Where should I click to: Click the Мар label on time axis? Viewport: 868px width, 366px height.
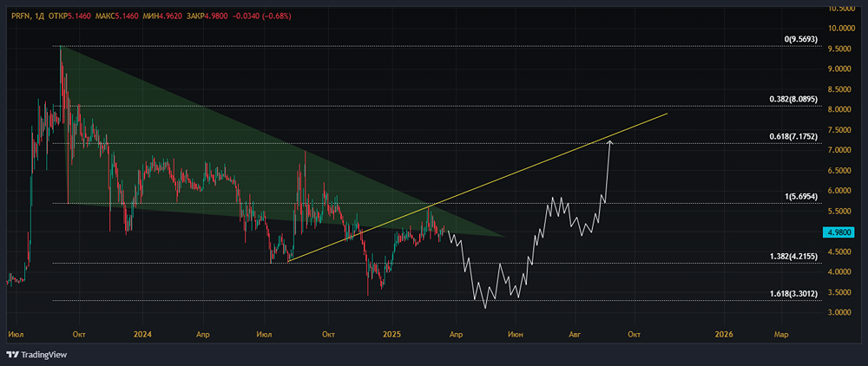pos(781,333)
